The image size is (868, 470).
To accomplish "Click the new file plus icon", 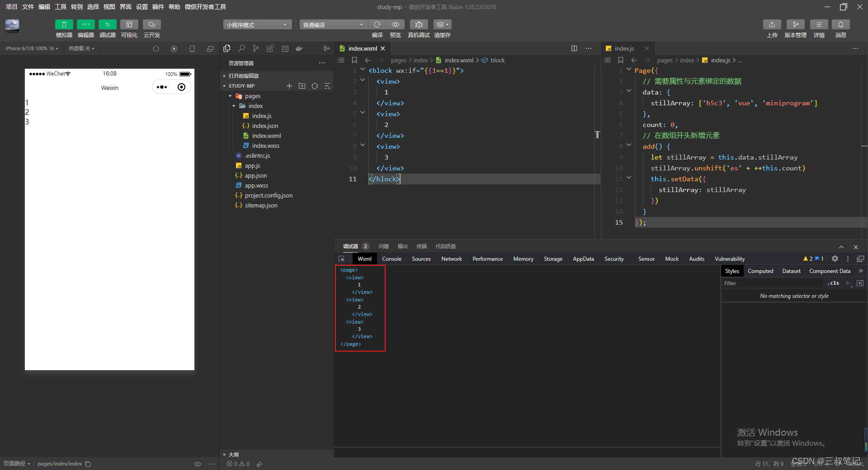I will [289, 86].
